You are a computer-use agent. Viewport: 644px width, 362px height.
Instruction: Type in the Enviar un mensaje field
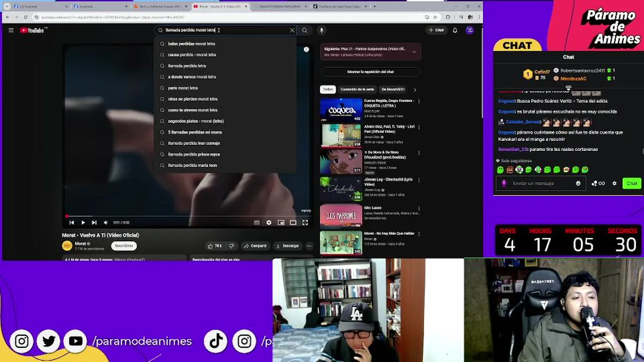pyautogui.click(x=541, y=184)
